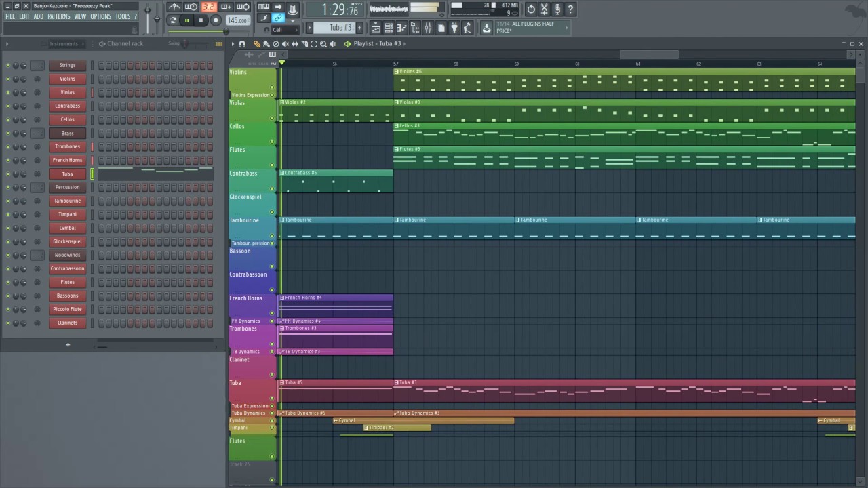Open the Playlist view from top toolbar
Screen dimensions: 868x488
(375, 28)
